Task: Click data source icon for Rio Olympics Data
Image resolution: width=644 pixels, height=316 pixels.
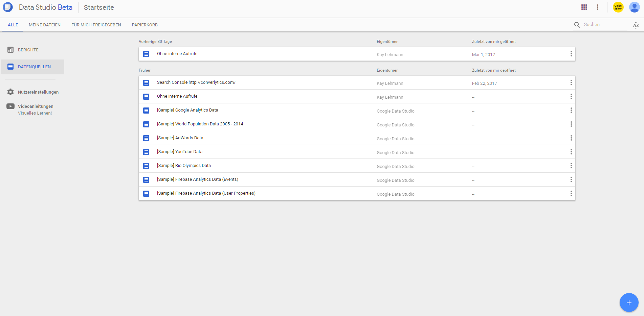Action: [146, 166]
